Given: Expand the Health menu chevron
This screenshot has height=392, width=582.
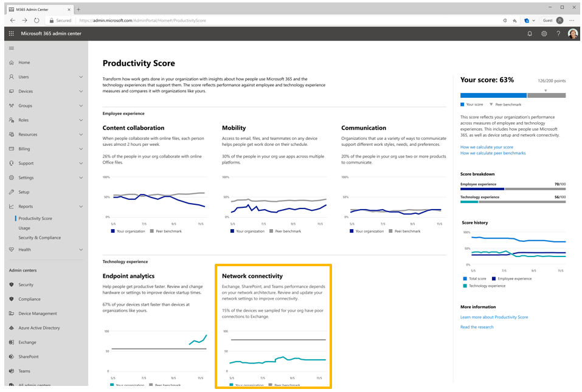Looking at the screenshot, I should [x=81, y=250].
